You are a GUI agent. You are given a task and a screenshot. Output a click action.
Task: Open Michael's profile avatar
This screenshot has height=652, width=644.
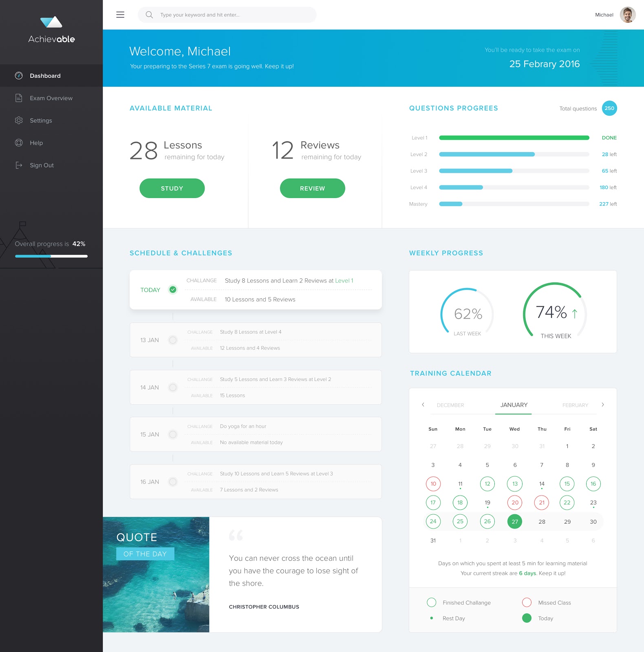(x=628, y=15)
